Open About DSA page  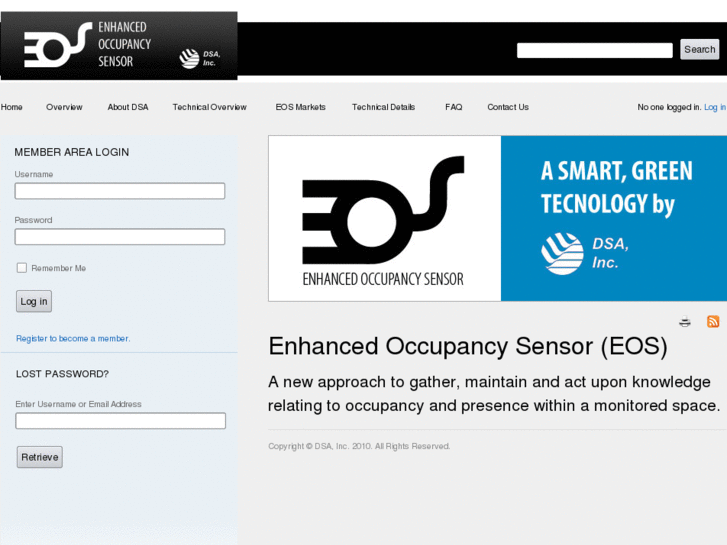(x=128, y=107)
